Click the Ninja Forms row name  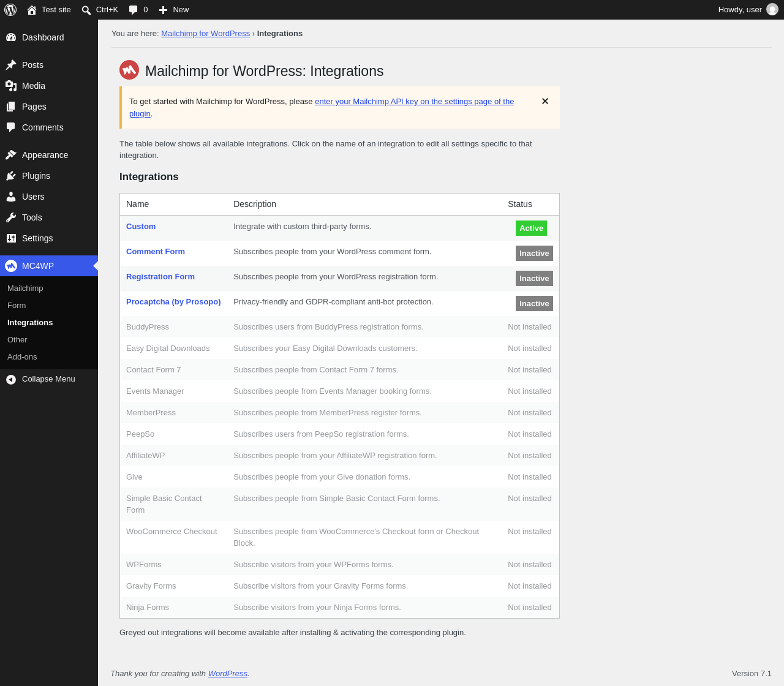(x=148, y=608)
